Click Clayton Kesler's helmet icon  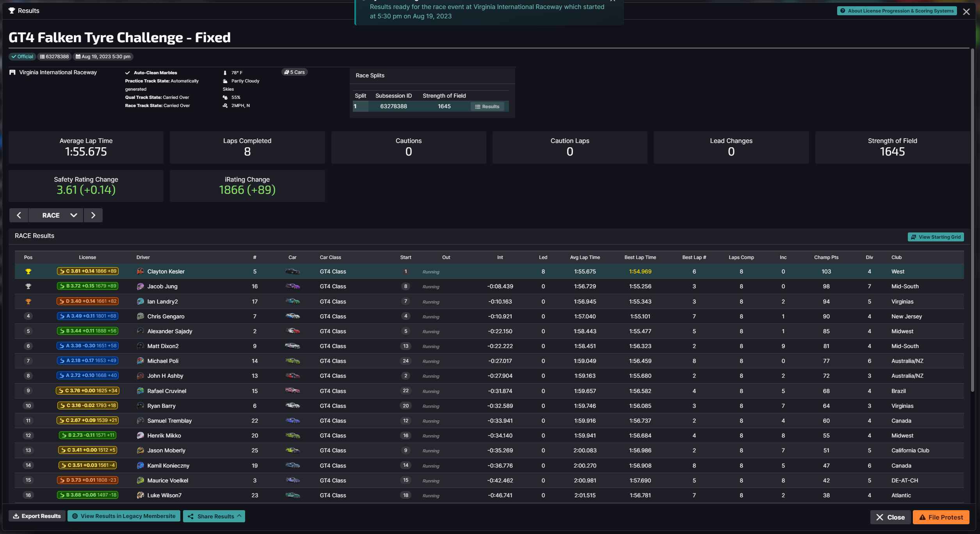[141, 271]
